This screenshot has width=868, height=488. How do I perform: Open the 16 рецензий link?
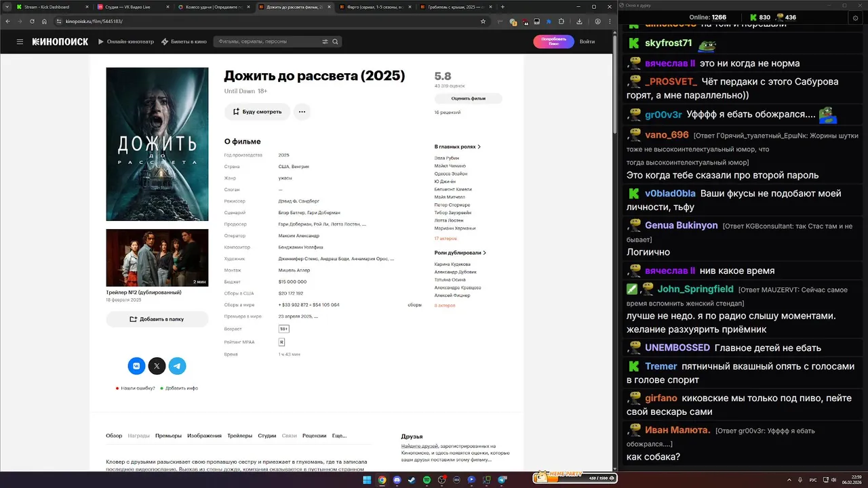tap(448, 113)
